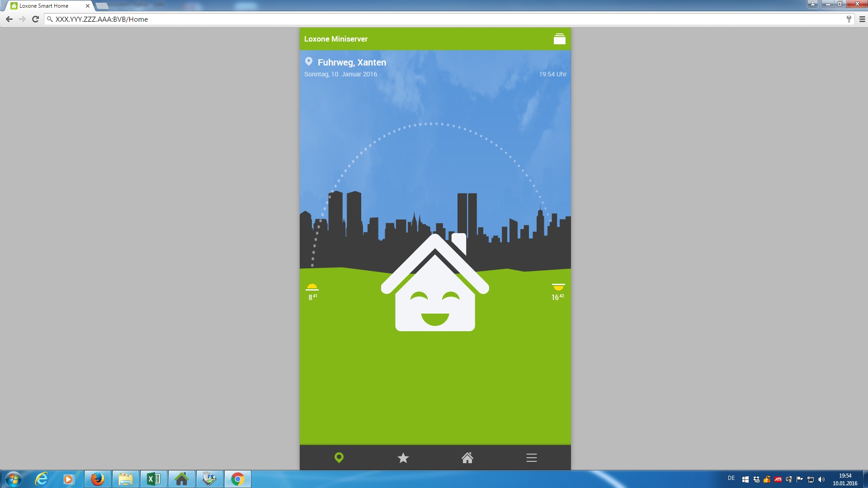
Task: Open a new browser tab
Action: coord(102,6)
